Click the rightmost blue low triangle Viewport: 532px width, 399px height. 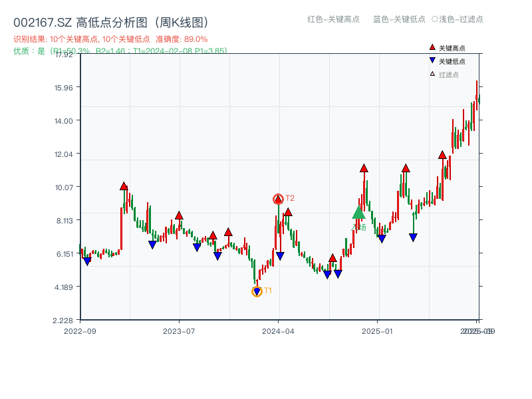(413, 237)
